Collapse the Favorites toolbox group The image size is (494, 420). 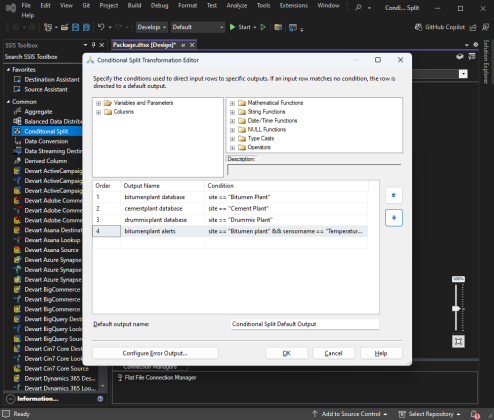(x=8, y=70)
